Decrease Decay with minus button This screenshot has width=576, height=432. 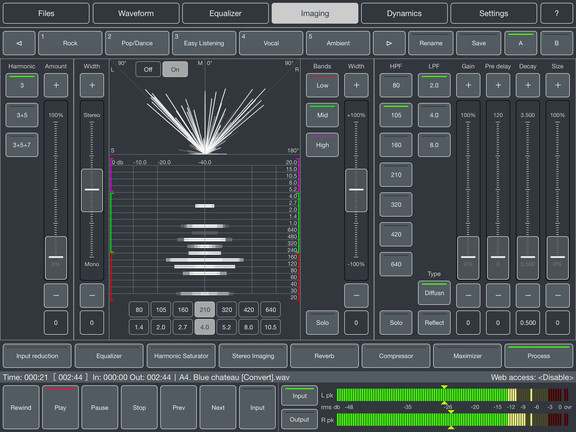coord(528,295)
